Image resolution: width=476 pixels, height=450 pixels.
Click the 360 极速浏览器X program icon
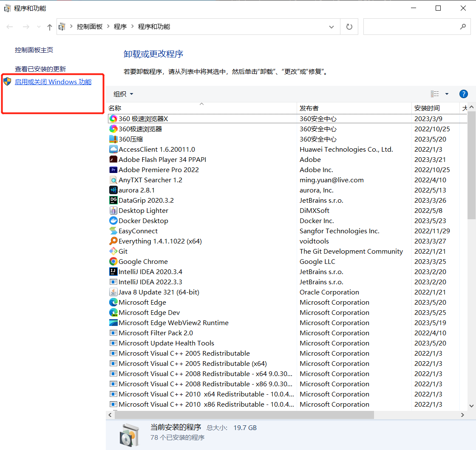(113, 119)
